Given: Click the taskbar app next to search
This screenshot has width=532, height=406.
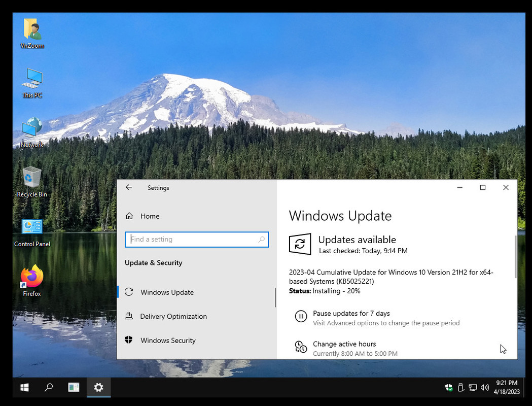Looking at the screenshot, I should pos(74,387).
